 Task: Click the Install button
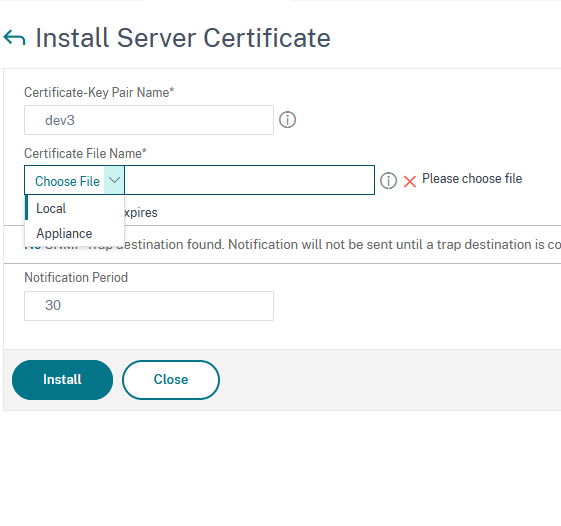coord(63,380)
